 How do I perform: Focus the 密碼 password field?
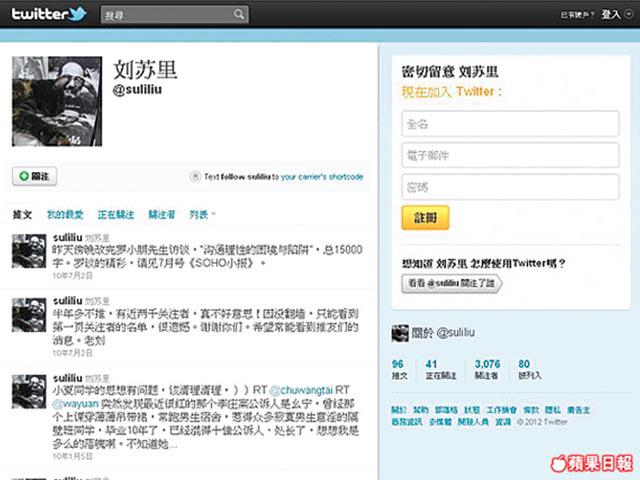510,187
